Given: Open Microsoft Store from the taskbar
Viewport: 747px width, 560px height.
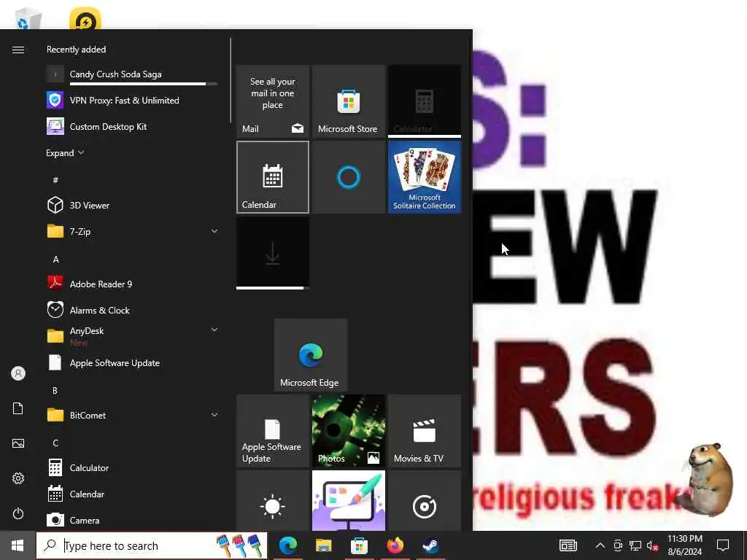Looking at the screenshot, I should 359,545.
